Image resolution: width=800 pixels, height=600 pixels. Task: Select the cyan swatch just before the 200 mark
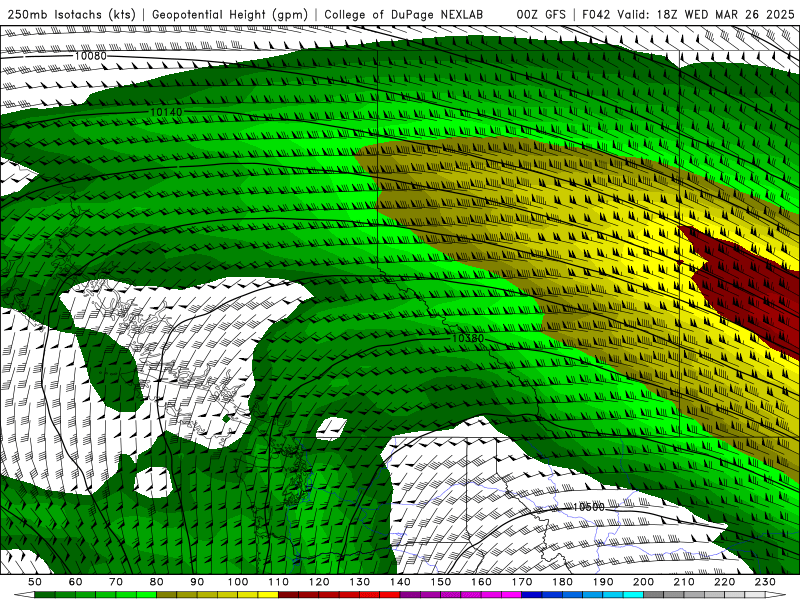click(x=633, y=595)
